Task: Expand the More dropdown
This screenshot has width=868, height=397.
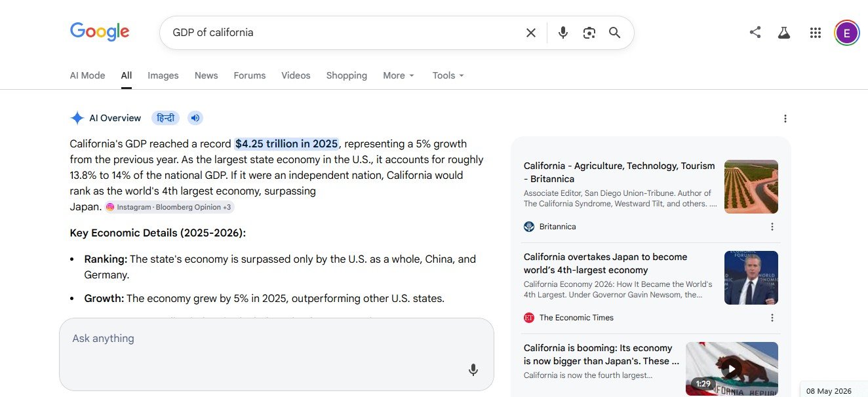Action: 399,75
